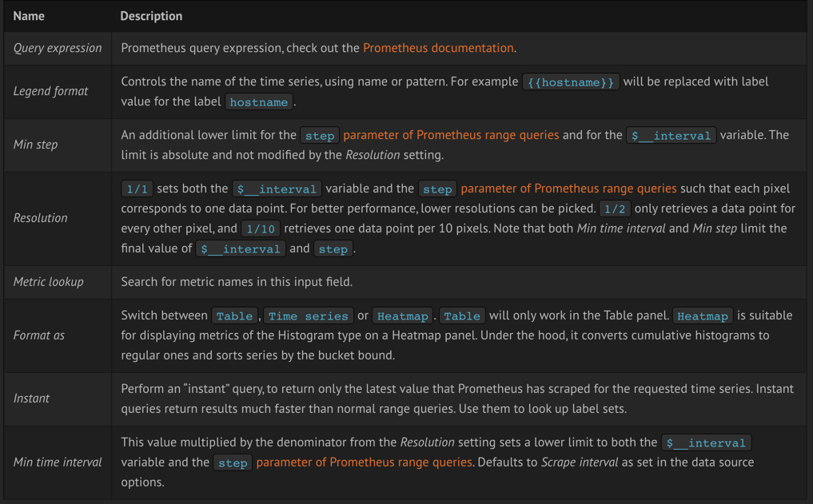Click the {{hostname}} code snippet
This screenshot has height=504, width=813.
[570, 81]
